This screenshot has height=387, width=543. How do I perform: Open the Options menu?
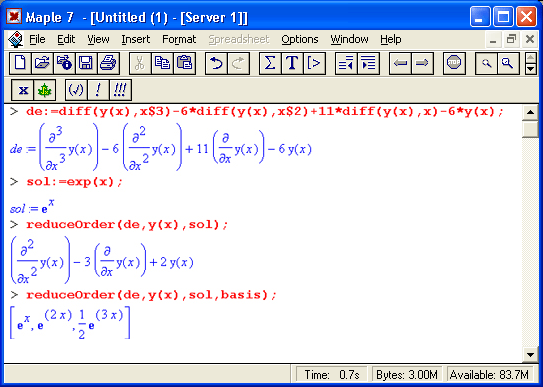tap(300, 39)
